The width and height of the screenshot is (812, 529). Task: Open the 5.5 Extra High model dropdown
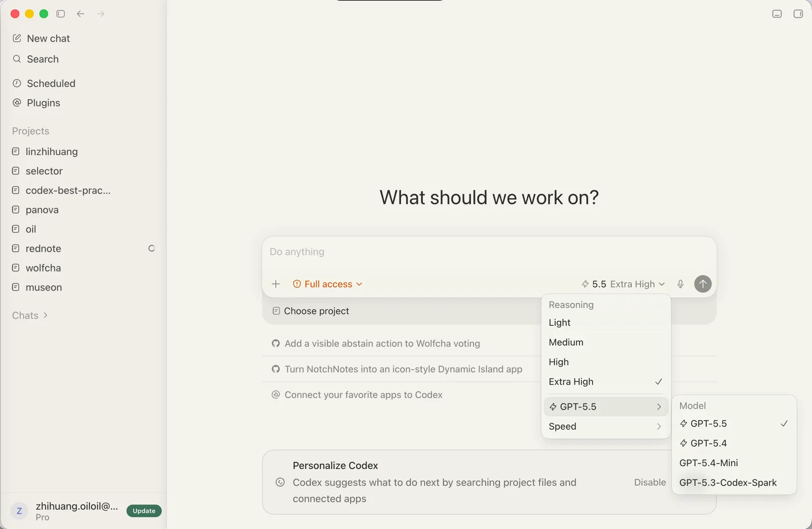coord(623,284)
